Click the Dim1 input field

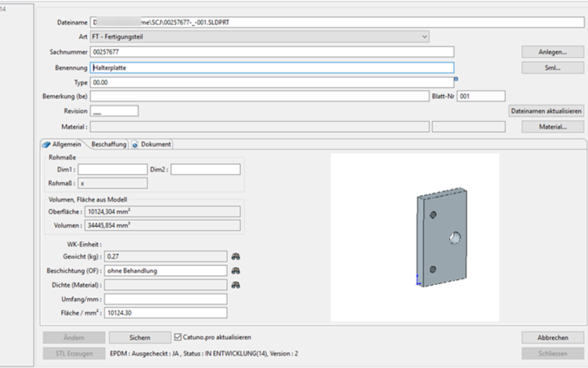[113, 170]
